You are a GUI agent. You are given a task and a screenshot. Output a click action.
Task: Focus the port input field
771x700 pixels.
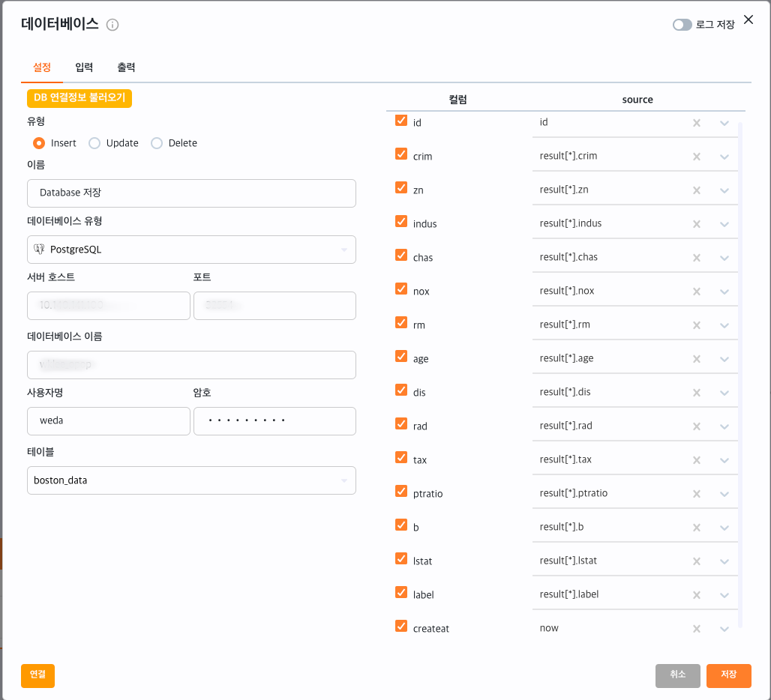[274, 306]
